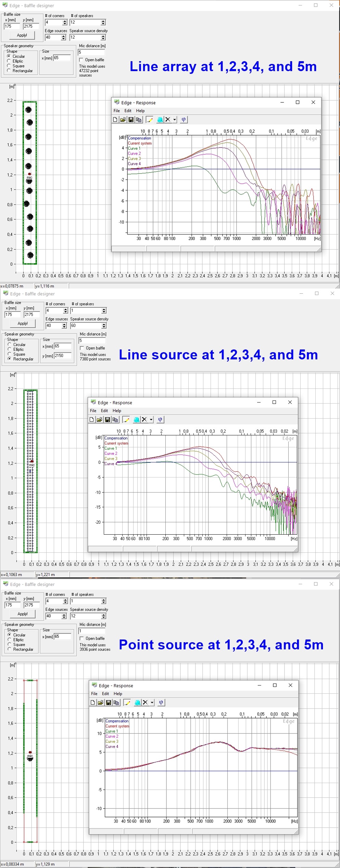Click Open folder icon in Point source Response window
This screenshot has height=868, width=340.
pyautogui.click(x=101, y=702)
